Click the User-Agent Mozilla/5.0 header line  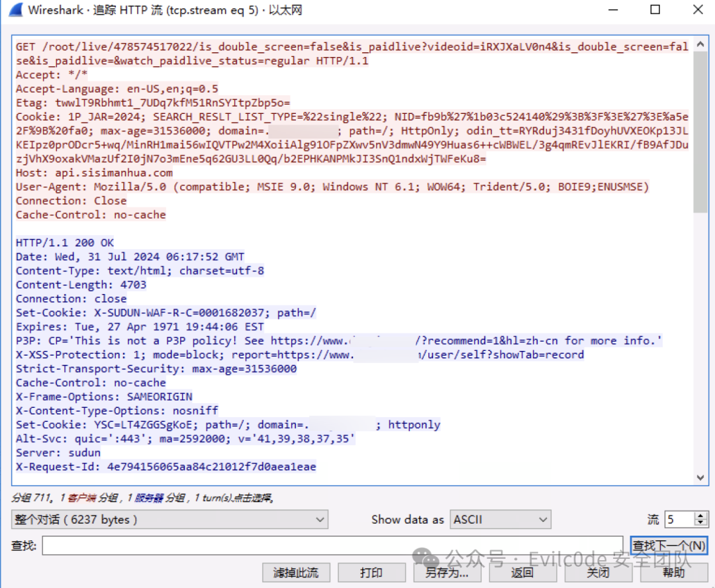tap(332, 187)
